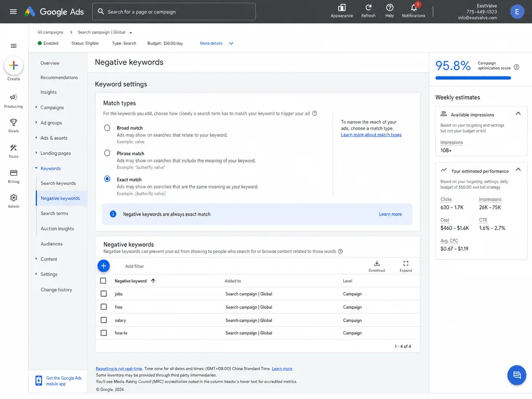The height and width of the screenshot is (399, 532).
Task: Expand the Ad groups tree item
Action: pyautogui.click(x=36, y=123)
